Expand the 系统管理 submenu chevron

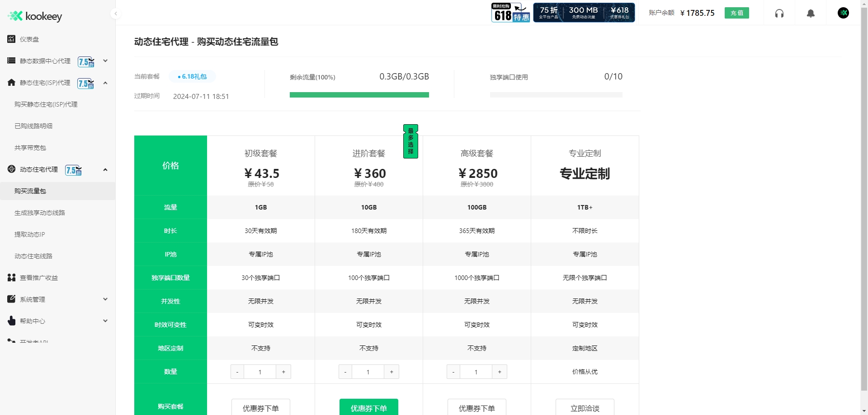(105, 299)
